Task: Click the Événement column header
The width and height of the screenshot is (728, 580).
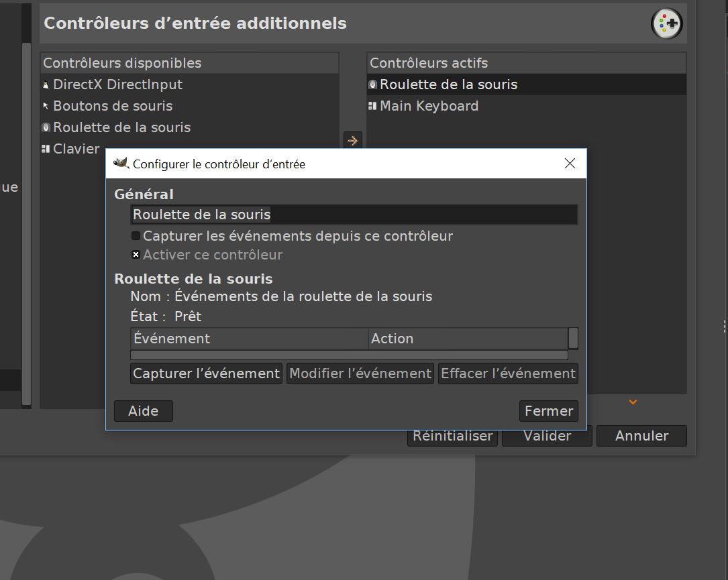Action: pyautogui.click(x=250, y=338)
